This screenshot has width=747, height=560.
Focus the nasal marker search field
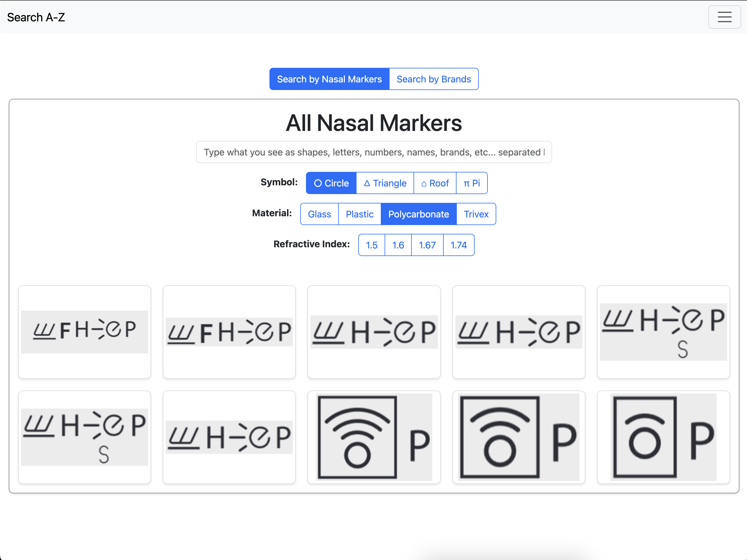click(374, 152)
